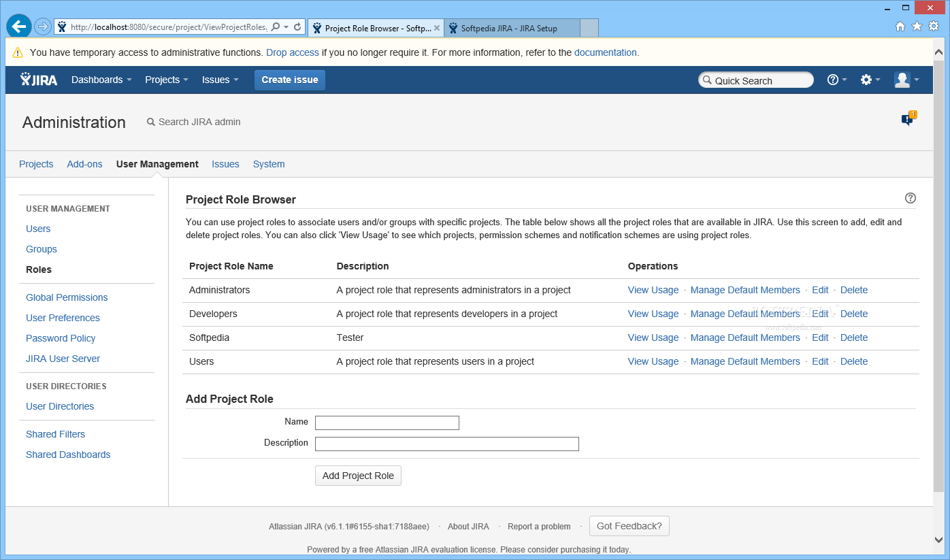Delete the Softpedia role
Screen dimensions: 950x560
tap(854, 337)
